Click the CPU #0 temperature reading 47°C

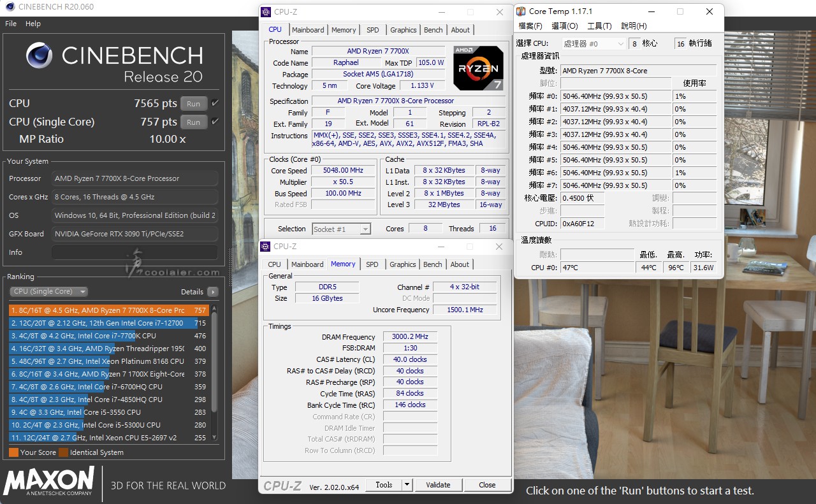pyautogui.click(x=597, y=268)
